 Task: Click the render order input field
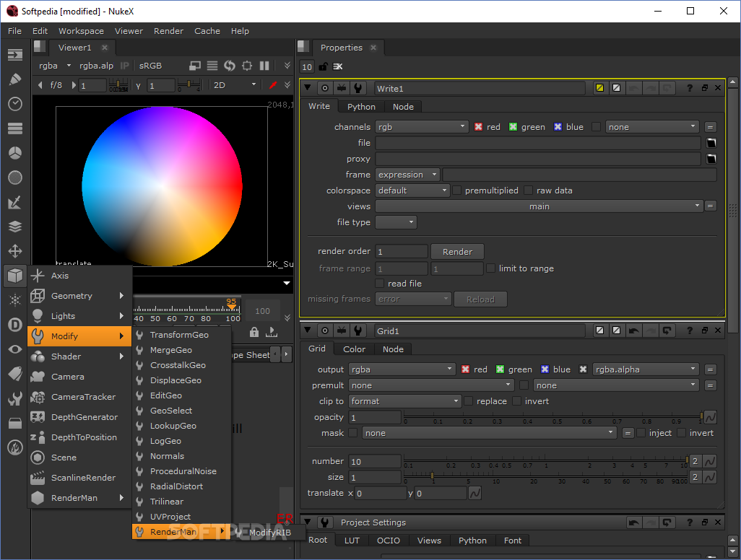402,252
